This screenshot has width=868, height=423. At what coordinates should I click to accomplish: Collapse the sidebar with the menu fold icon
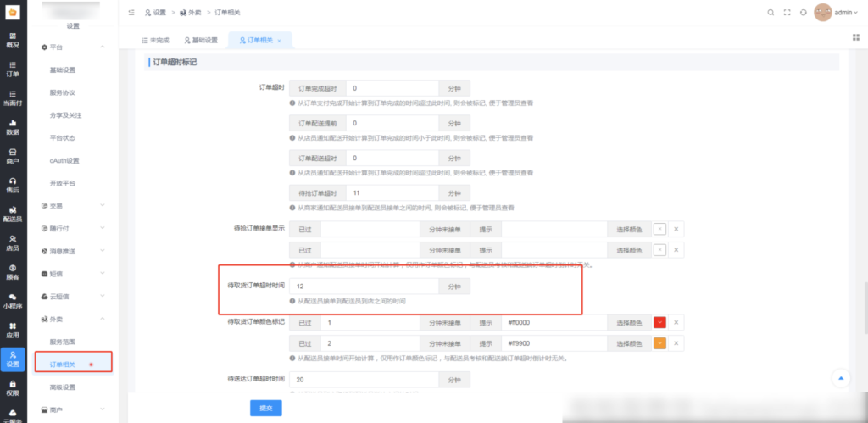131,12
